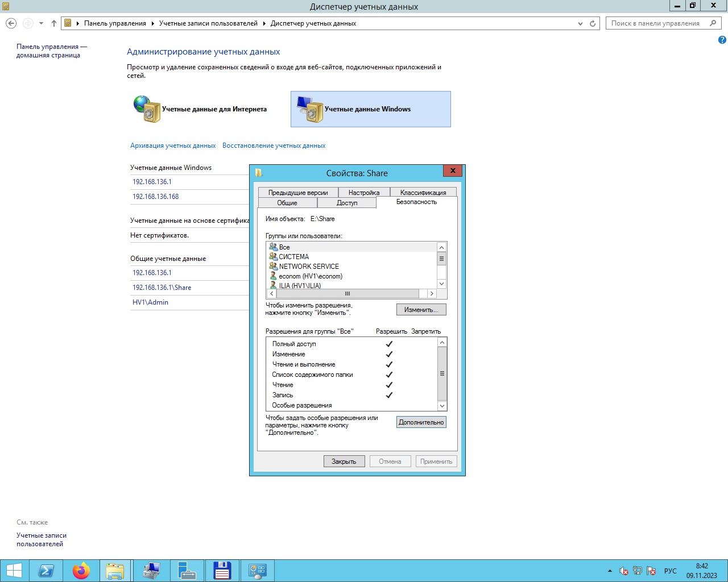Screen dimensions: 728x582
Task: Open Панель управления домашняя страница link
Action: pyautogui.click(x=51, y=51)
